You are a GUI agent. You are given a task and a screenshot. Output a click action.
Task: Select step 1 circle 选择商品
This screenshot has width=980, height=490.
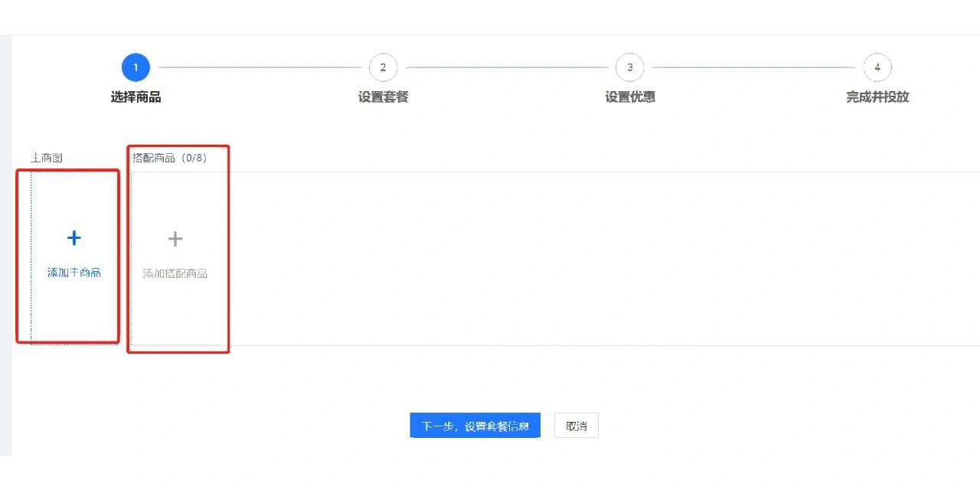[136, 67]
